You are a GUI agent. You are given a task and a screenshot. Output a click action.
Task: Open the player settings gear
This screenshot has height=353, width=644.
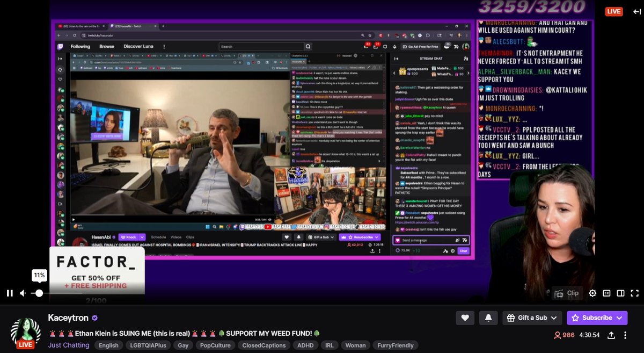(592, 293)
